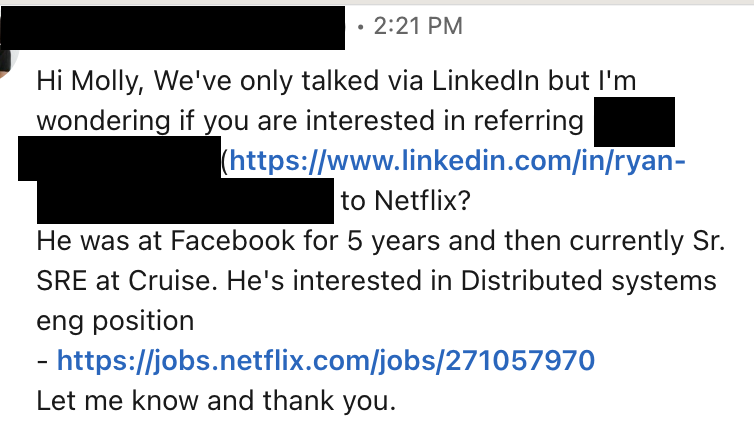This screenshot has width=754, height=440.
Task: Open the jobs.netflix.com job posting link
Action: pos(326,360)
